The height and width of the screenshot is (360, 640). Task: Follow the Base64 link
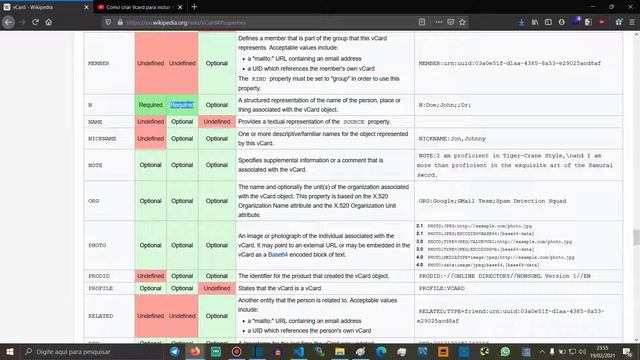click(278, 254)
